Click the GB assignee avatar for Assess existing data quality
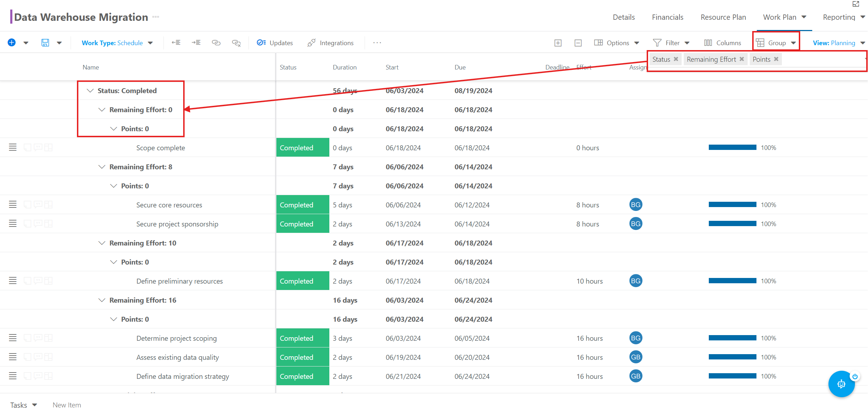The width and height of the screenshot is (868, 412). 635,357
